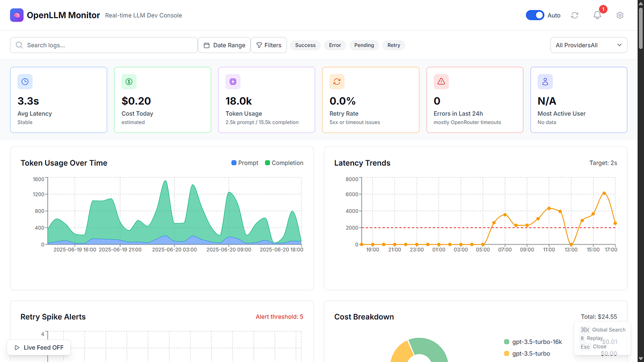644x362 pixels.
Task: Click the retry arrows icon on Retry Rate card
Action: (x=336, y=81)
